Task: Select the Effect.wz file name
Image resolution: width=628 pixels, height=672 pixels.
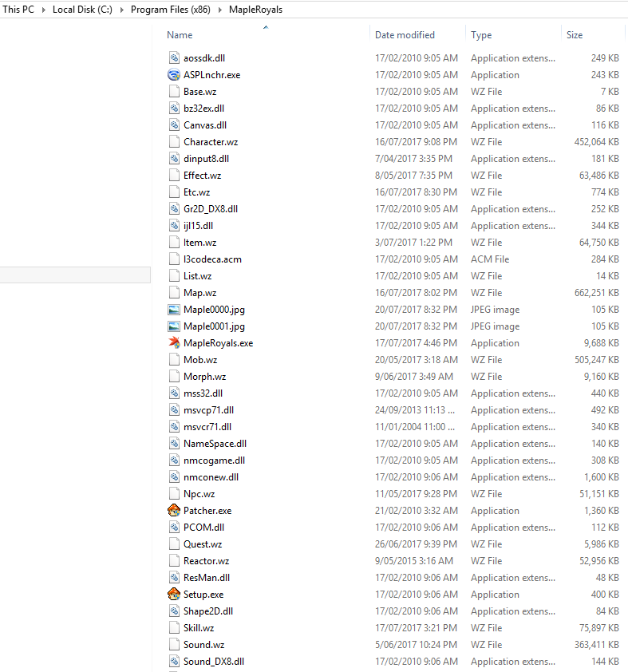Action: (202, 176)
